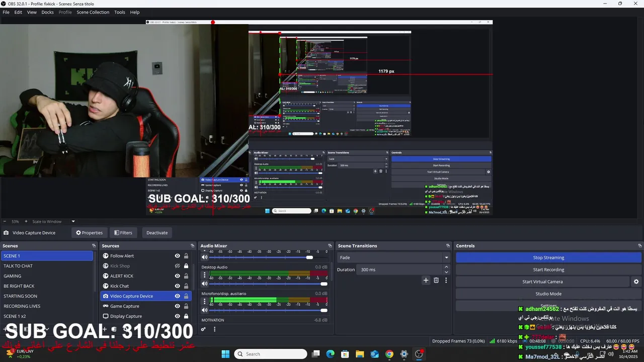Select the TALK TO CHAT scene
Image resolution: width=644 pixels, height=362 pixels.
point(47,266)
